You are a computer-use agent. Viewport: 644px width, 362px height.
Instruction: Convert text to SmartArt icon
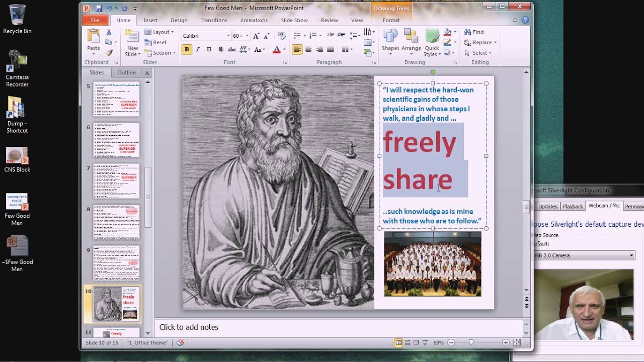369,53
